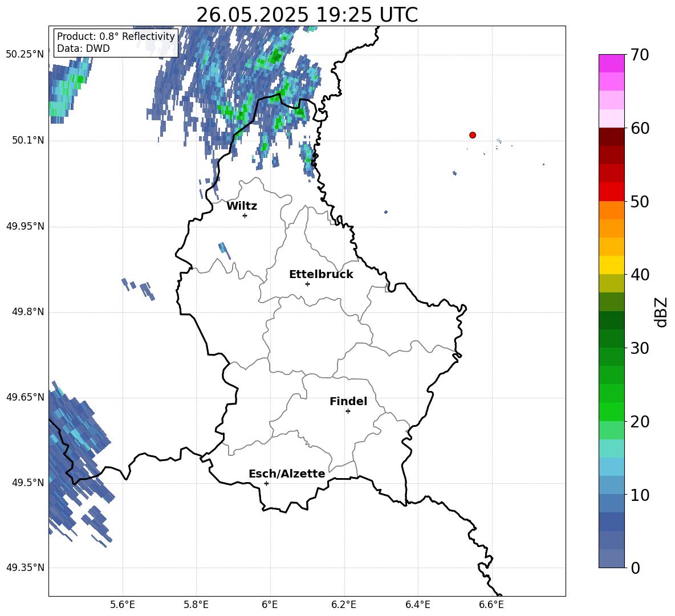This screenshot has height=616, width=675.
Task: Click the 49.95°N latitude label
Action: tap(25, 226)
